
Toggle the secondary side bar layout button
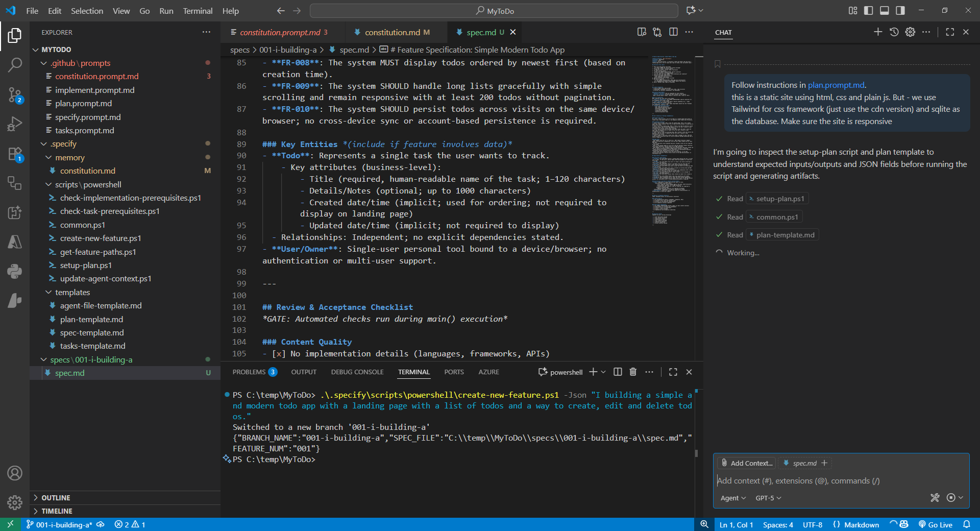coord(900,11)
